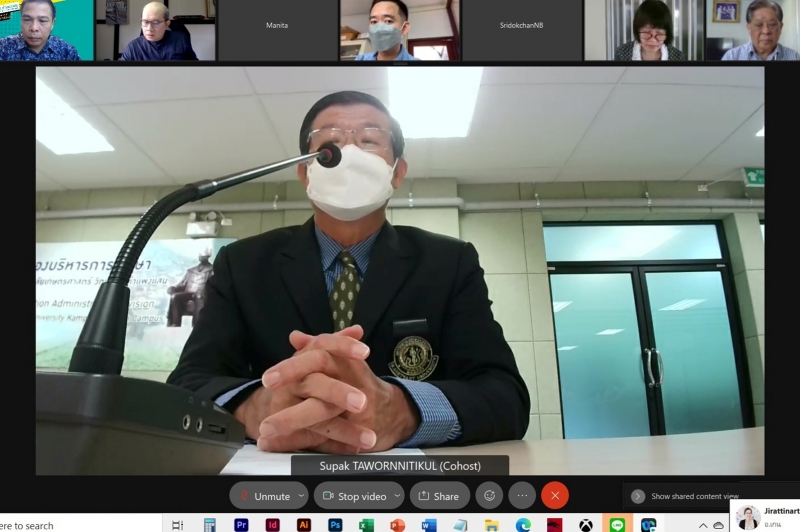
Task: Open the audio options dropdown arrow
Action: (x=301, y=496)
